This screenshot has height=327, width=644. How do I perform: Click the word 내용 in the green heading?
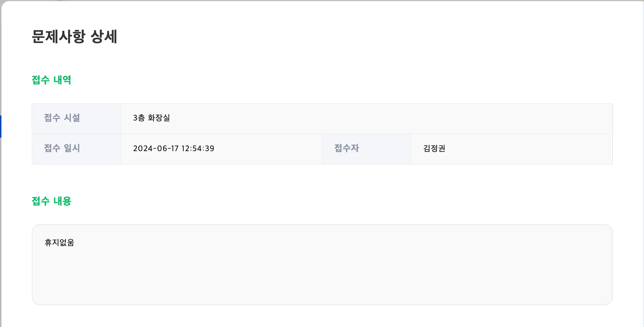coord(62,201)
